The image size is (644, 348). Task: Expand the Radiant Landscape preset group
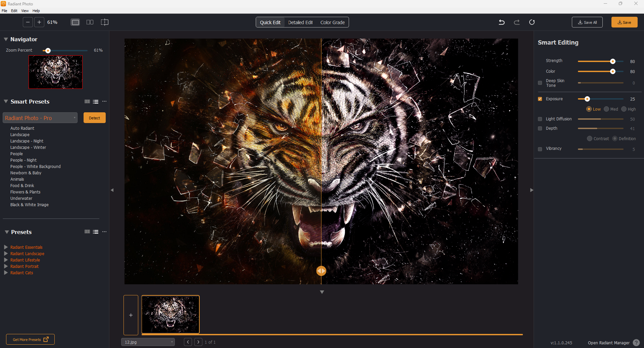[x=6, y=253]
